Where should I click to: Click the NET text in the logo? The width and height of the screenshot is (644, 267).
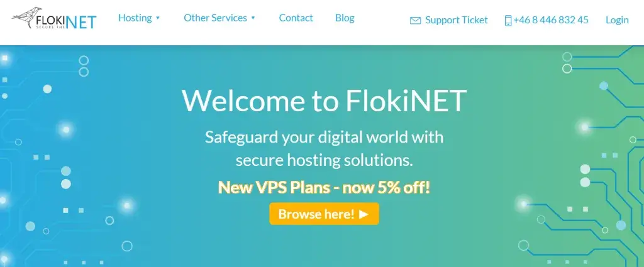click(81, 22)
